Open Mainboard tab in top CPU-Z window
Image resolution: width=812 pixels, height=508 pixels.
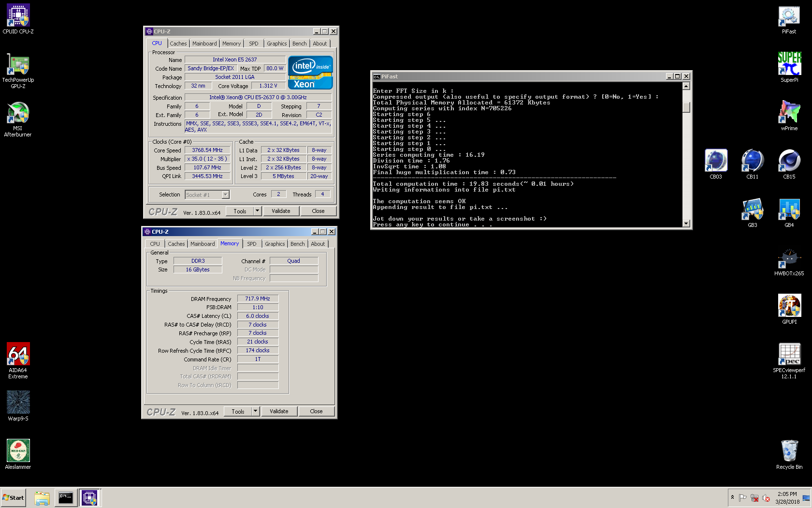point(204,44)
